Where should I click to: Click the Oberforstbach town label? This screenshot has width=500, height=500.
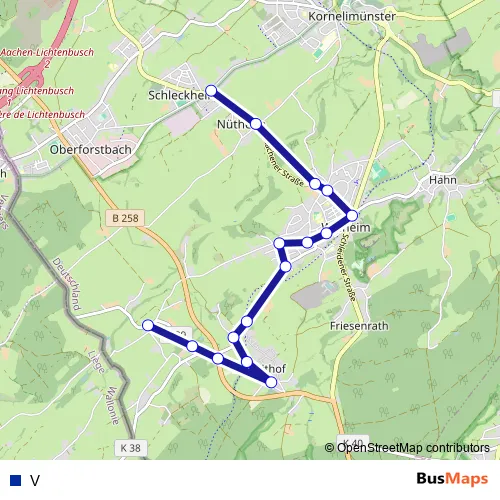click(91, 149)
